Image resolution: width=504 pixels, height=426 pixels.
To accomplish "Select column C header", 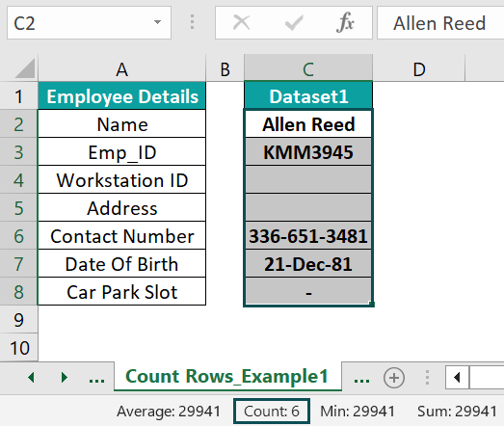I will coord(308,68).
